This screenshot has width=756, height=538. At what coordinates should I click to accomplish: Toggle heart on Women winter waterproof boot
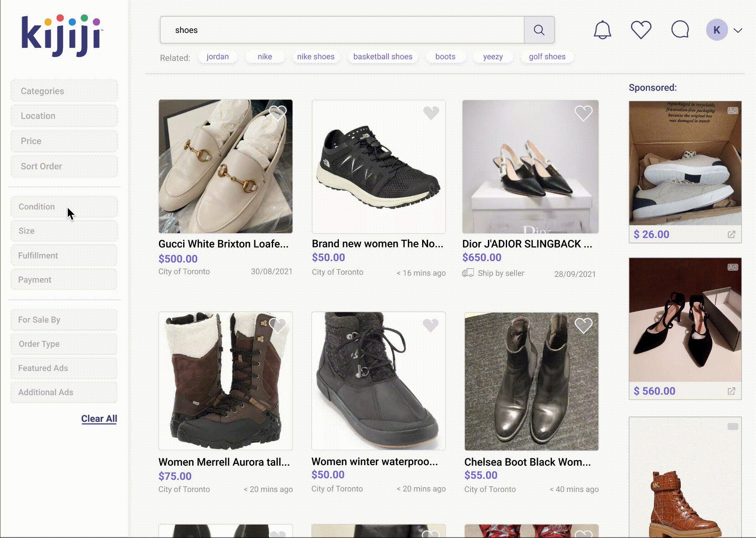point(431,325)
